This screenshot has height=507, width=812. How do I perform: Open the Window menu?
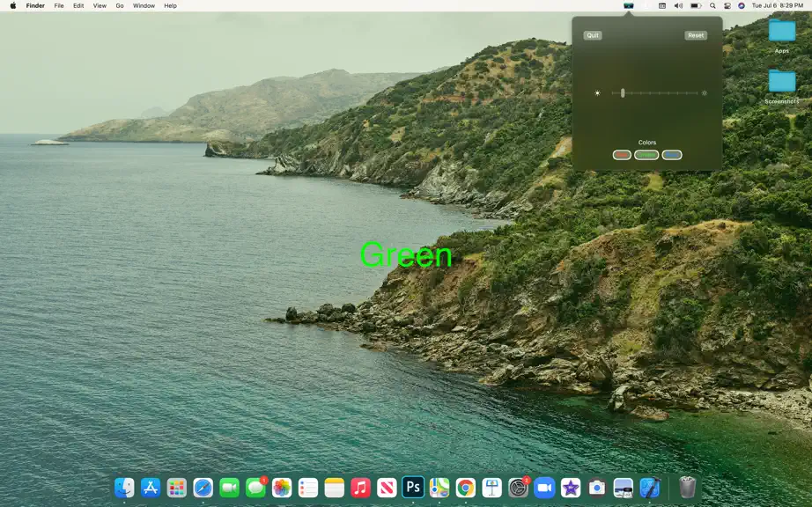144,5
